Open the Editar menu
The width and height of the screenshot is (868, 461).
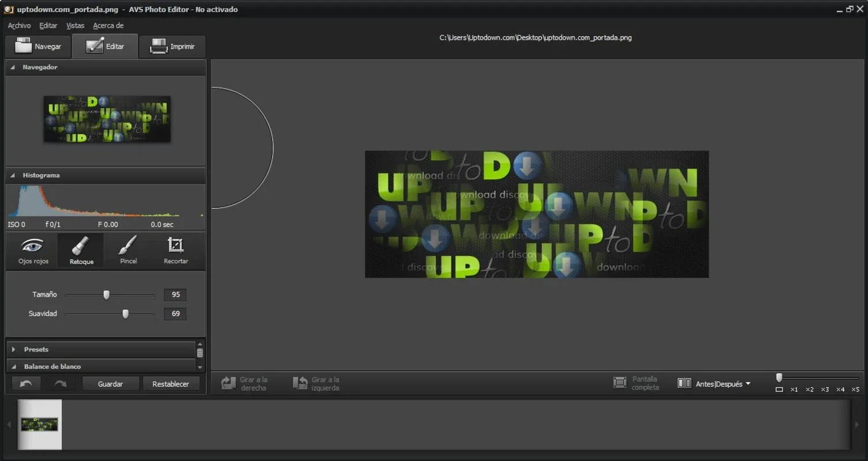48,25
